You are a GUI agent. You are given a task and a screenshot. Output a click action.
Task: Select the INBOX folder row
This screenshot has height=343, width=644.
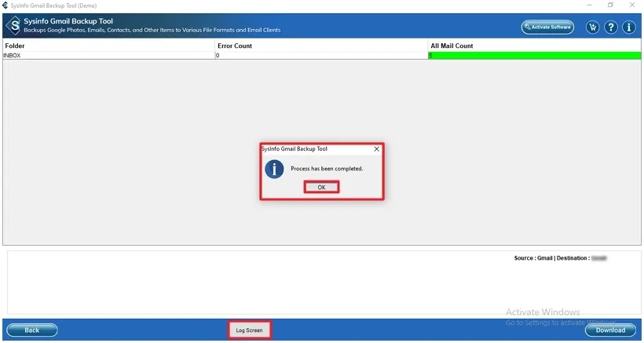(x=321, y=56)
